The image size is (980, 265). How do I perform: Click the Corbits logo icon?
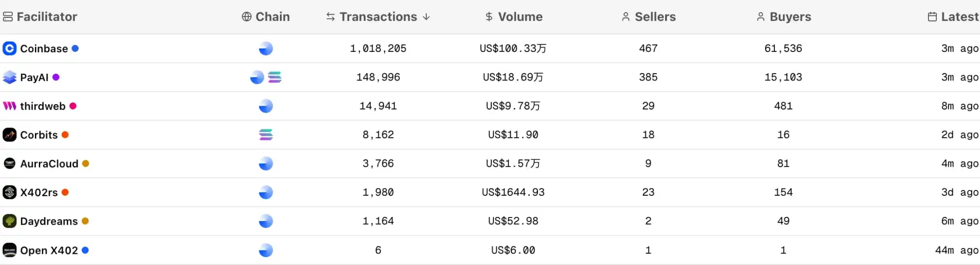9,135
